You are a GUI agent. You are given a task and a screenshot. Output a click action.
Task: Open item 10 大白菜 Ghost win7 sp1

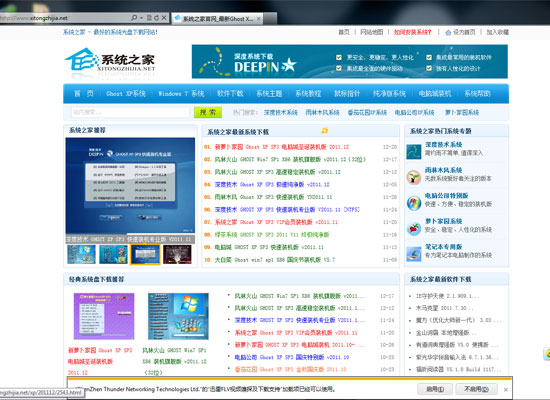[x=275, y=260]
